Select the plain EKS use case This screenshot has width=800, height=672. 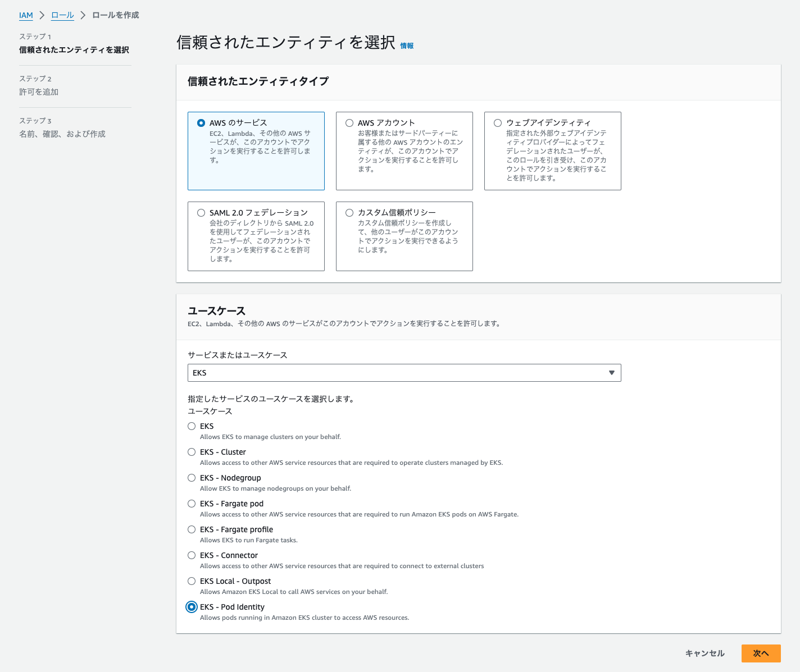point(192,426)
